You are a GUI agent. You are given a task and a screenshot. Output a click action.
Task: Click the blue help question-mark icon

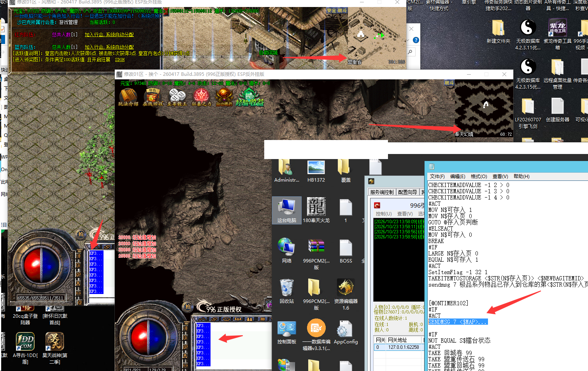pos(416,40)
